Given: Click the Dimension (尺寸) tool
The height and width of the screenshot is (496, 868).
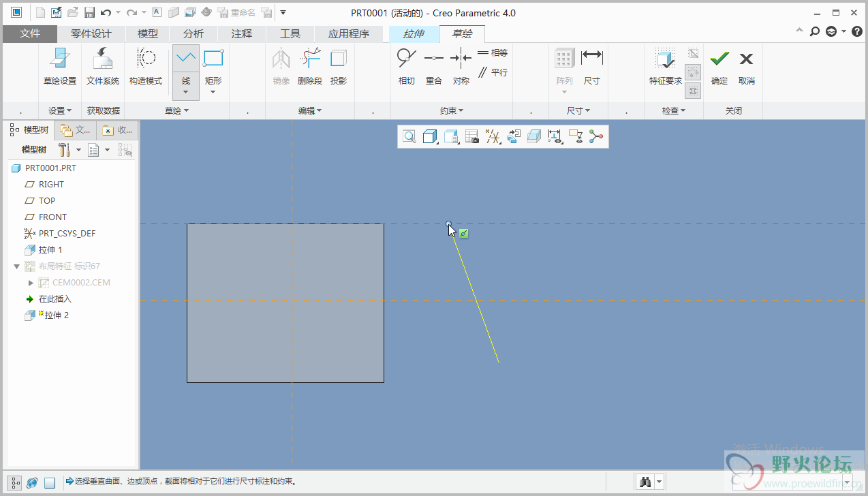Looking at the screenshot, I should (x=592, y=67).
